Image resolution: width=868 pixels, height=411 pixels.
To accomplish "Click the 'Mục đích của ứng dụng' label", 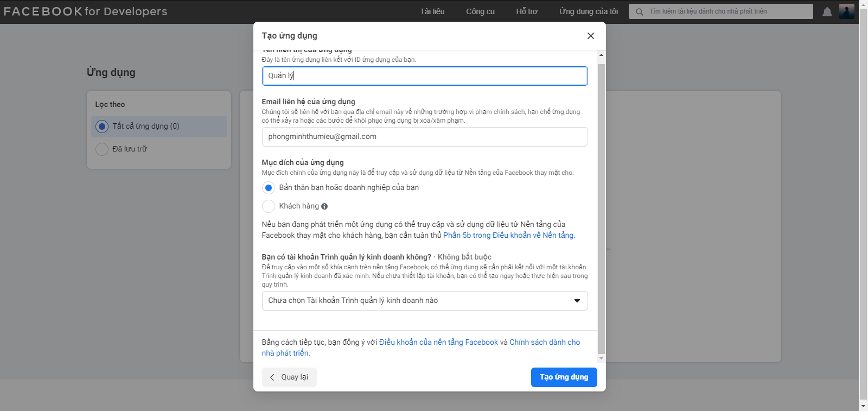I will (x=303, y=162).
